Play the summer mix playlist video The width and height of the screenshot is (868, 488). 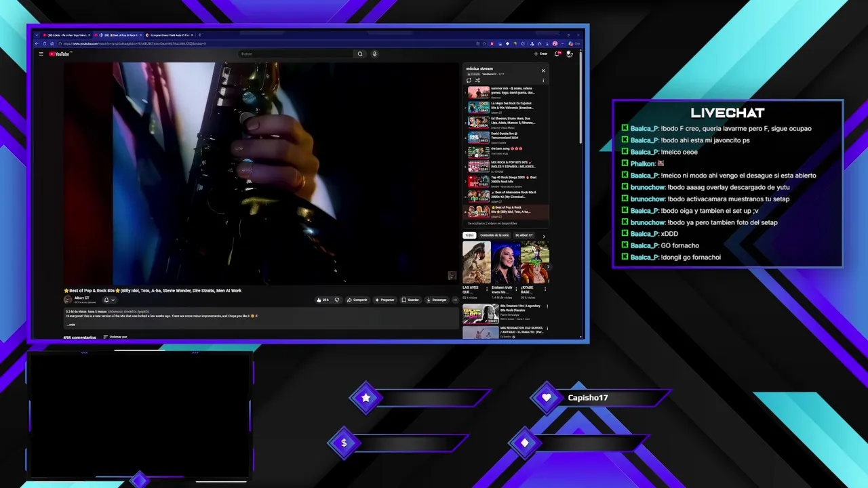(507, 92)
